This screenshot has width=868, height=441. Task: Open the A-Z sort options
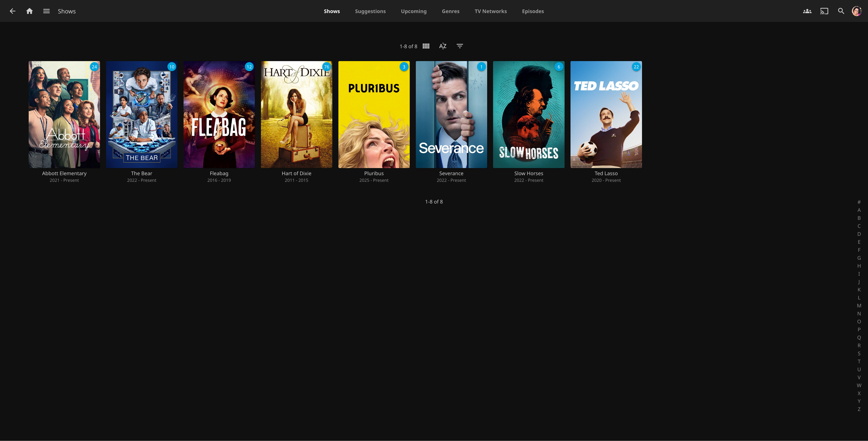[443, 46]
